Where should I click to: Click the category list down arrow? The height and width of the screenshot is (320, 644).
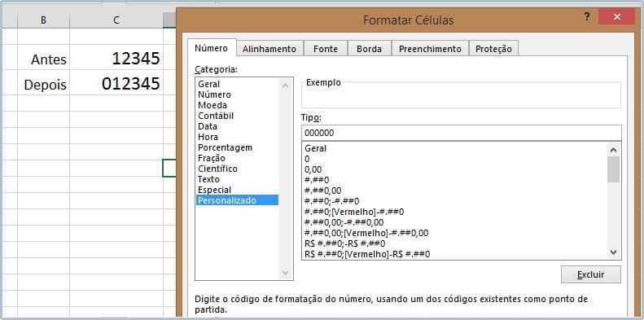[x=286, y=272]
